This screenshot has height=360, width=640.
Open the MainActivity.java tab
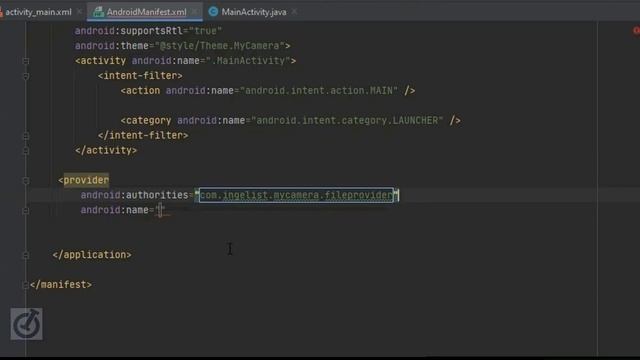click(254, 12)
